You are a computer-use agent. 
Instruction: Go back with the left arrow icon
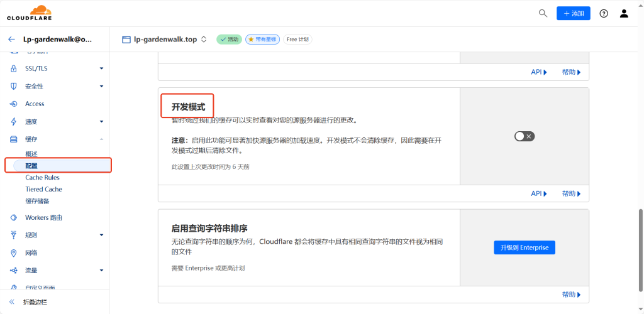[11, 40]
